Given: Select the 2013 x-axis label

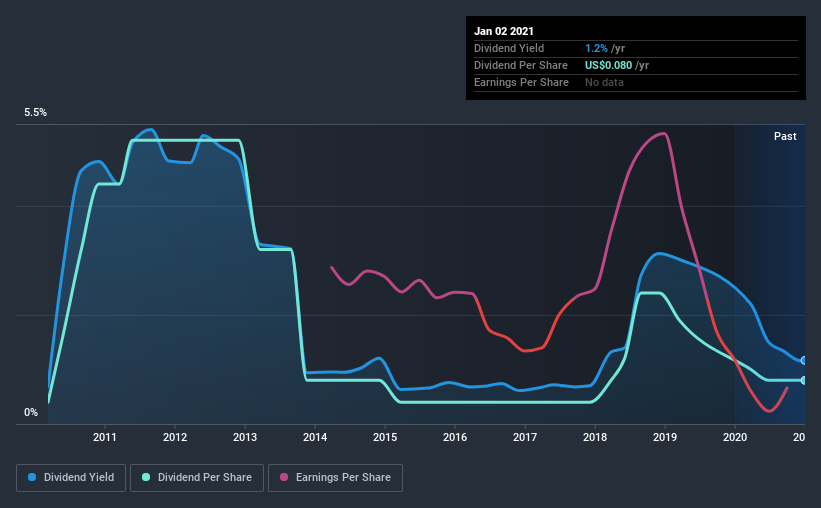Looking at the screenshot, I should click(245, 437).
